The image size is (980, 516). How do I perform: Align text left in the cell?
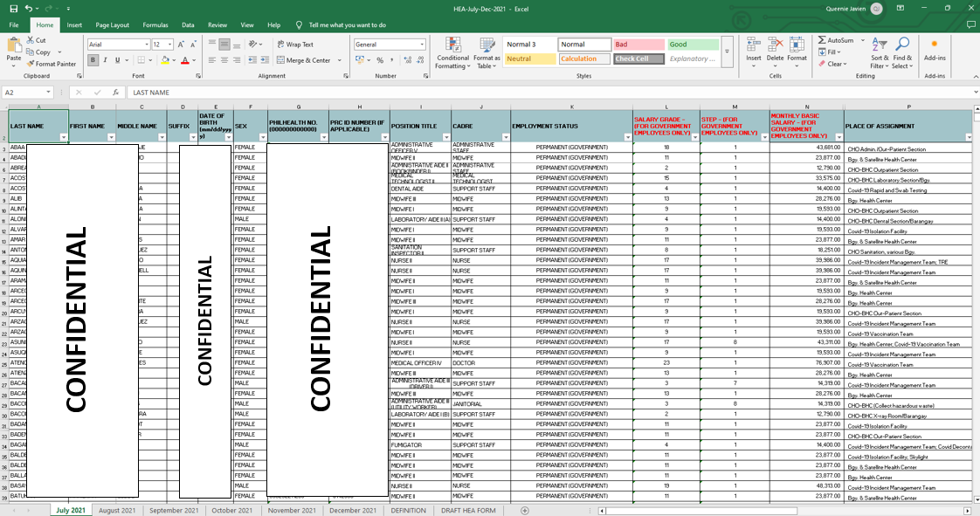212,60
